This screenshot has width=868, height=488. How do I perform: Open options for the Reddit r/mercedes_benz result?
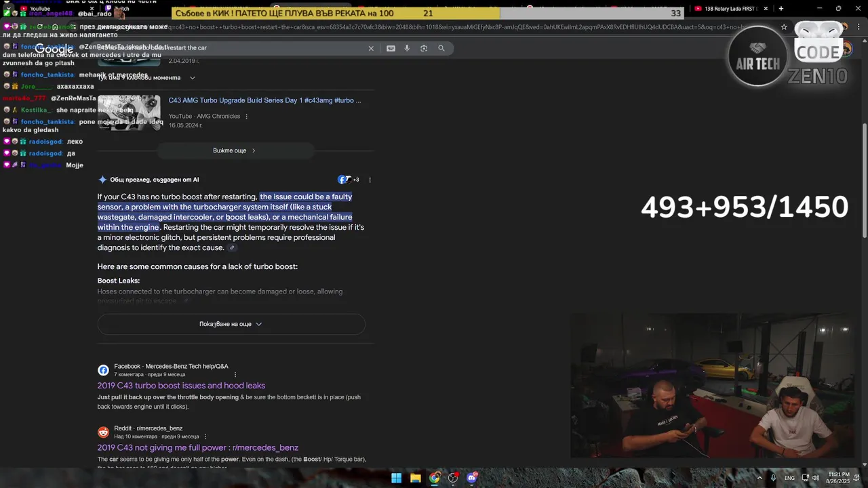(205, 436)
